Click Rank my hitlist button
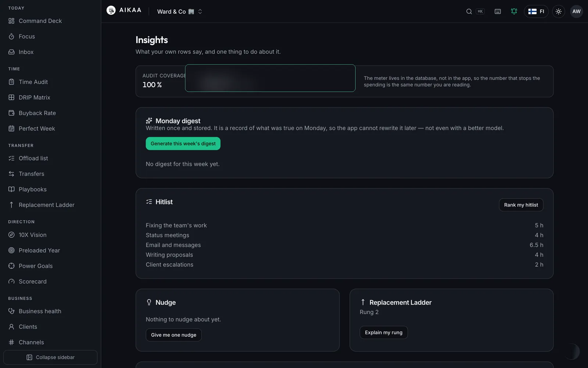 pyautogui.click(x=521, y=205)
